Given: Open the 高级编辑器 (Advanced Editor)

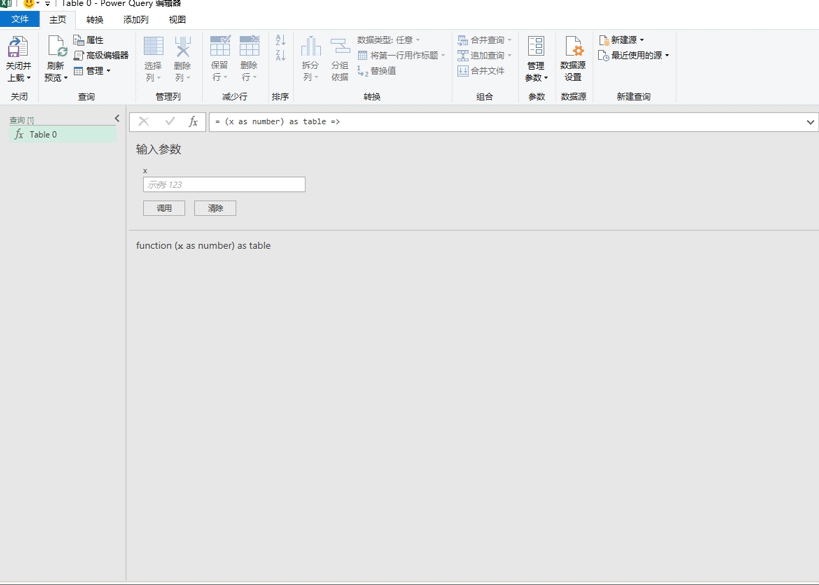Looking at the screenshot, I should tap(101, 56).
